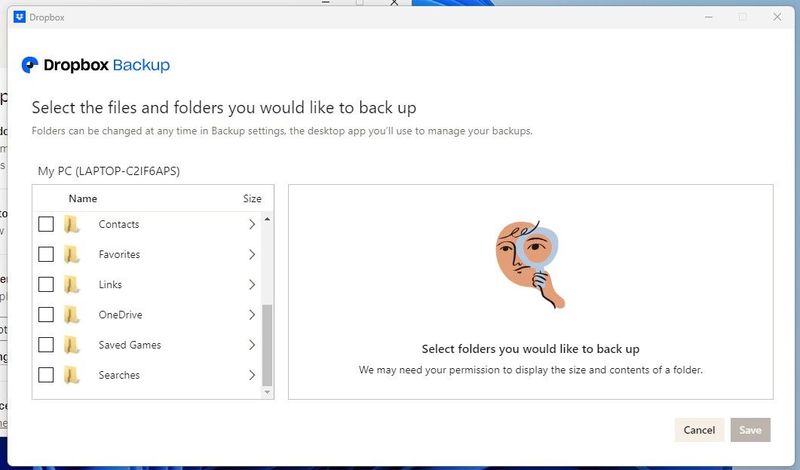Click the My PC (LAPTOP-C2IF6APS) label
800x470 pixels.
click(x=109, y=170)
